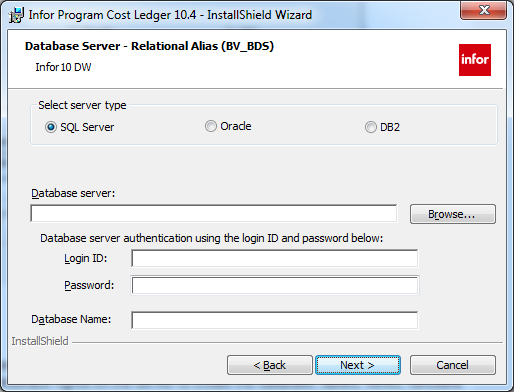Select the SQL Server radio button
514x392 pixels.
(51, 127)
